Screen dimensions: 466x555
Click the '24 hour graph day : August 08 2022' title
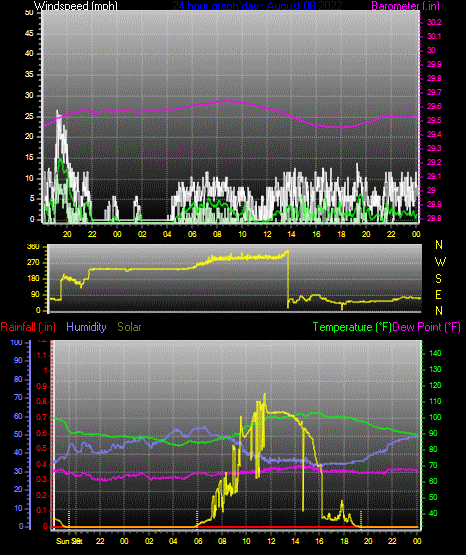pyautogui.click(x=257, y=5)
